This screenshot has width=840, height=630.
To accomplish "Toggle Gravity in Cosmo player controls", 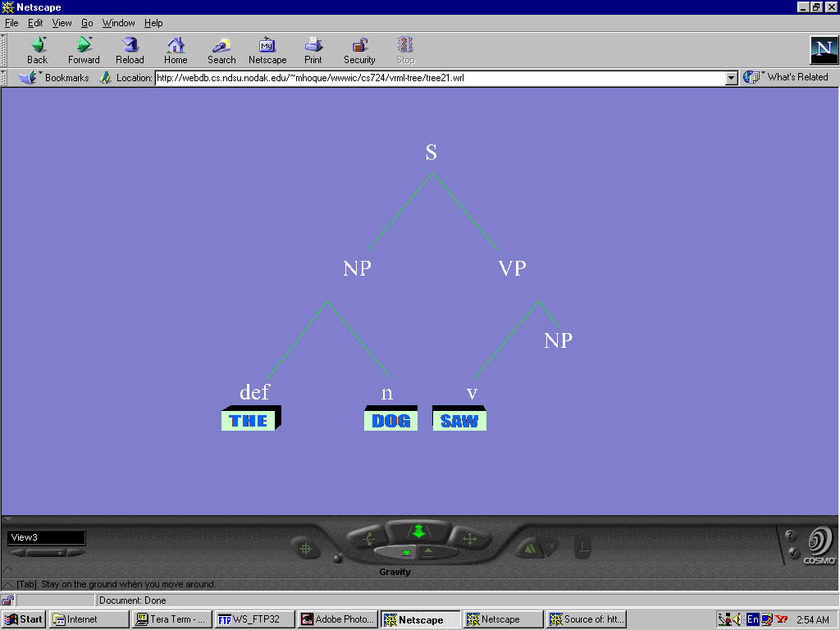I will [405, 553].
